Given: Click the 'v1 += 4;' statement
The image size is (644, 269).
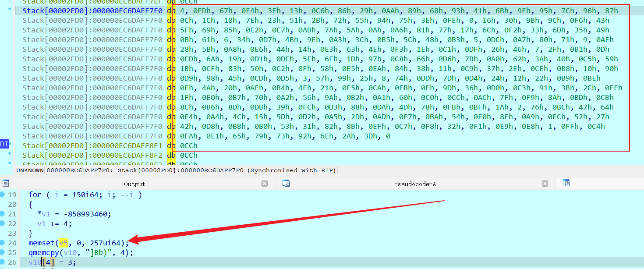Looking at the screenshot, I should (55, 223).
